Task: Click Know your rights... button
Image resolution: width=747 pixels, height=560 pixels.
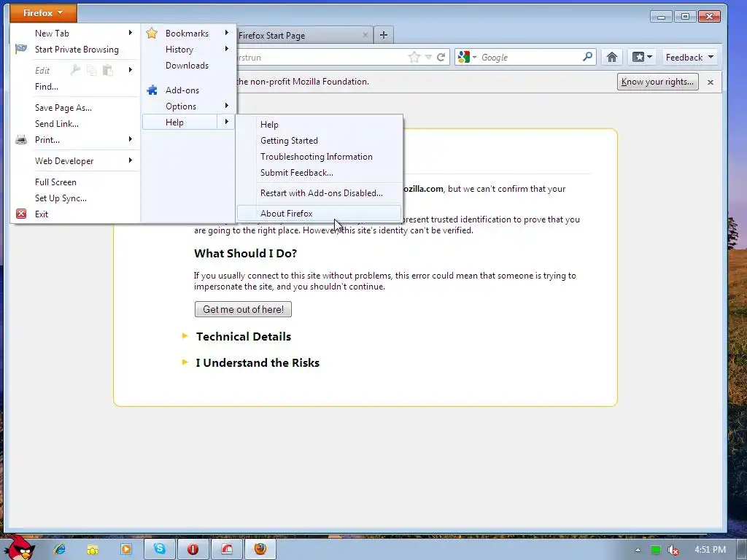Action: click(x=657, y=82)
